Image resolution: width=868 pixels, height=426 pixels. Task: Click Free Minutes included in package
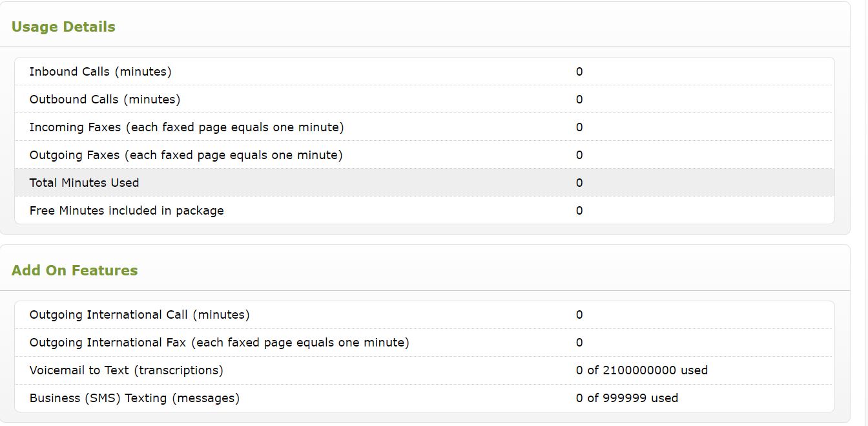click(x=127, y=211)
